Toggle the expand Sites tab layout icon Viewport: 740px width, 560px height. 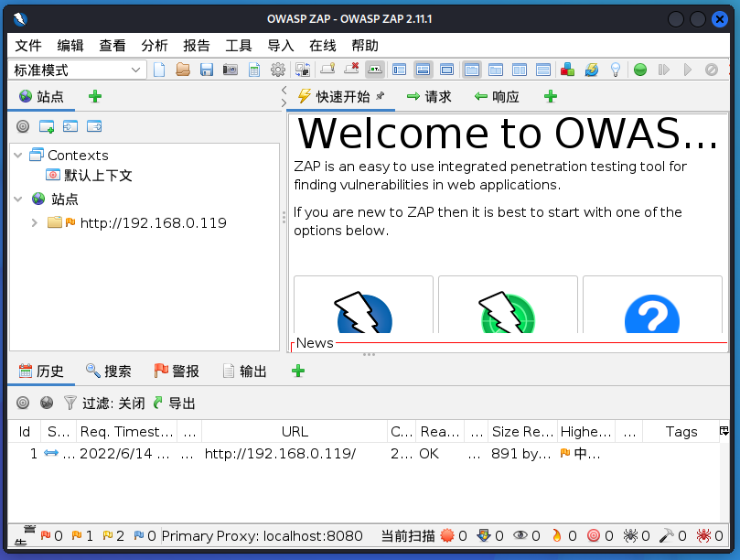click(399, 70)
